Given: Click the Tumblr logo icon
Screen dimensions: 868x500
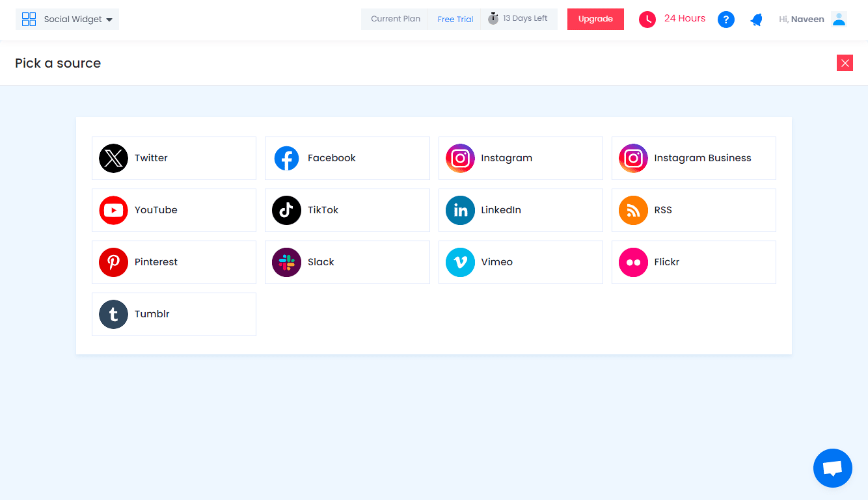Looking at the screenshot, I should (x=113, y=314).
